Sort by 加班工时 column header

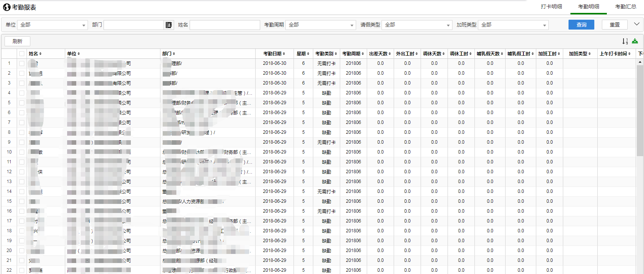(550, 54)
